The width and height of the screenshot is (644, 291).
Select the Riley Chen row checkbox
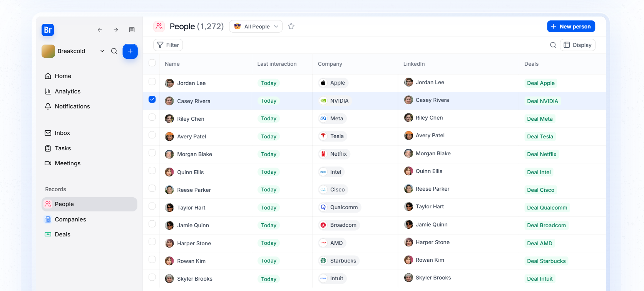coord(152,117)
